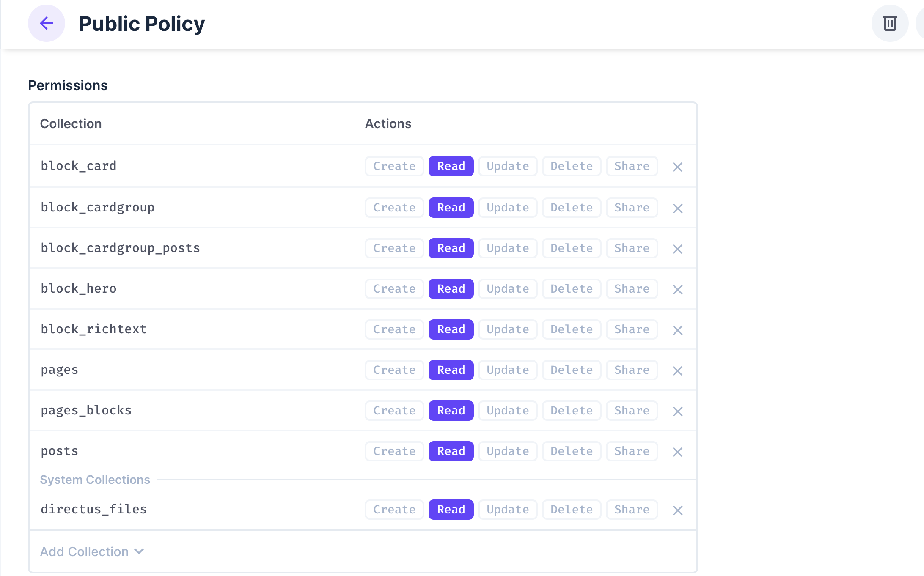Remove posts row with X icon
Screen dimensions: 924x576
pos(677,452)
